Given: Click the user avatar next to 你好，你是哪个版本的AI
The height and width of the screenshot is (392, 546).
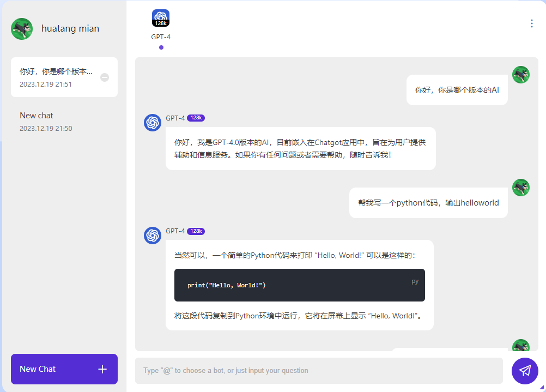Looking at the screenshot, I should click(521, 75).
